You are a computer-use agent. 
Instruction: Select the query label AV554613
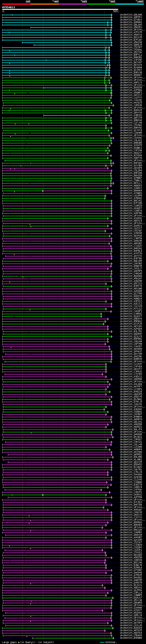(8, 8)
